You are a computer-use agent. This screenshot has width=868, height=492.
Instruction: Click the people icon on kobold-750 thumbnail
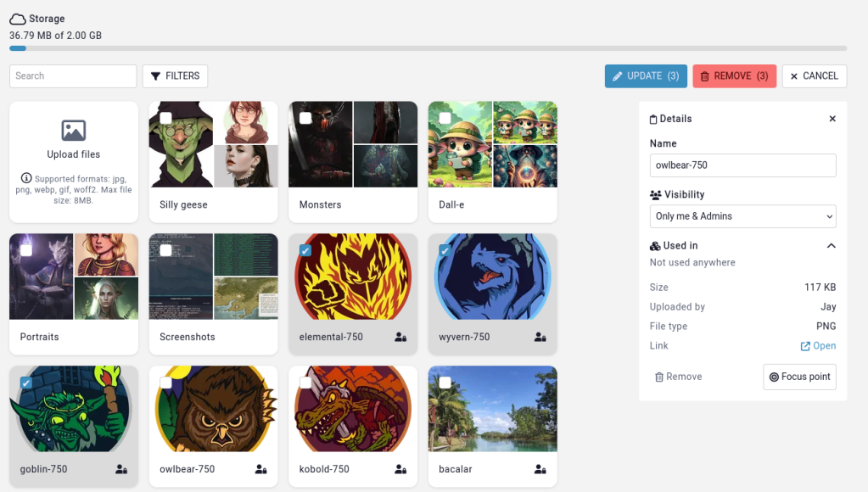tap(400, 469)
